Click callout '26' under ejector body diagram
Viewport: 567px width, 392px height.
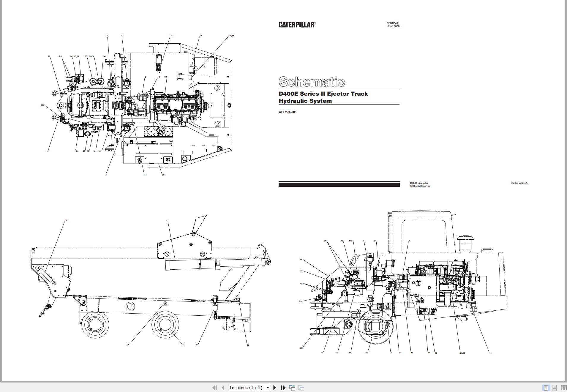(x=196, y=344)
